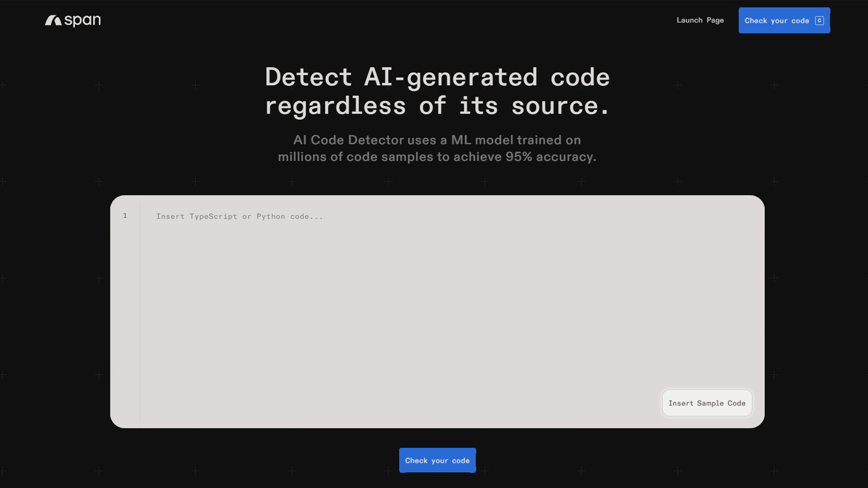Click the 'AI-generated' word in the headline
The width and height of the screenshot is (868, 488).
tap(450, 77)
